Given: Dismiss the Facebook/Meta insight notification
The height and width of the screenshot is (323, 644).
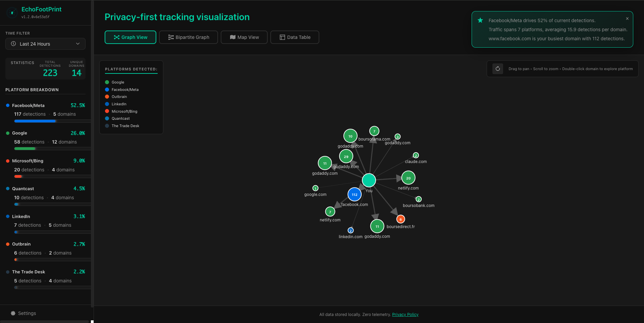Looking at the screenshot, I should 627,18.
